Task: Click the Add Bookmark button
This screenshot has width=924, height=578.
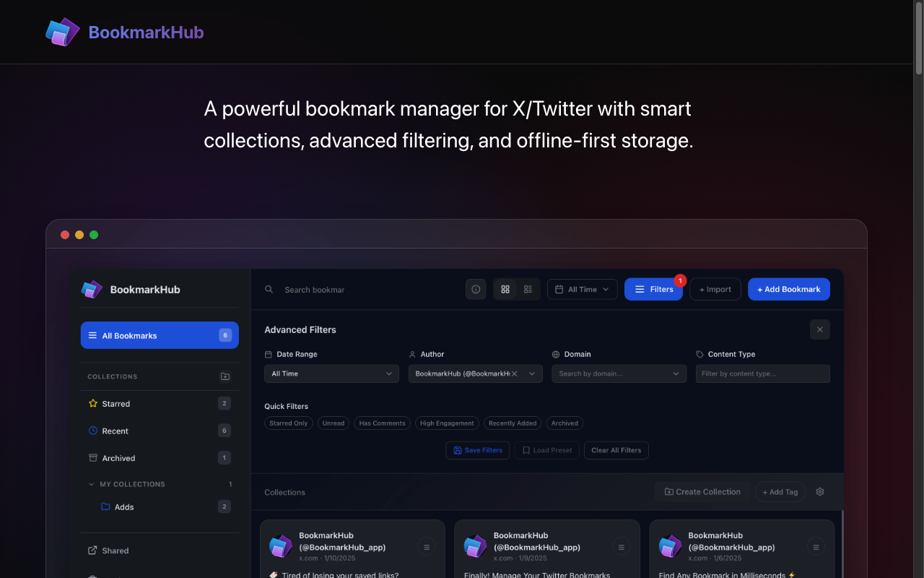Action: click(789, 289)
